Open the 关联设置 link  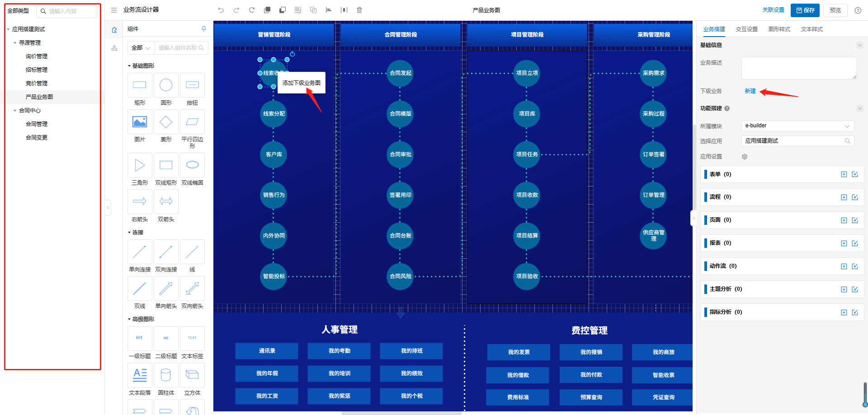click(x=773, y=10)
